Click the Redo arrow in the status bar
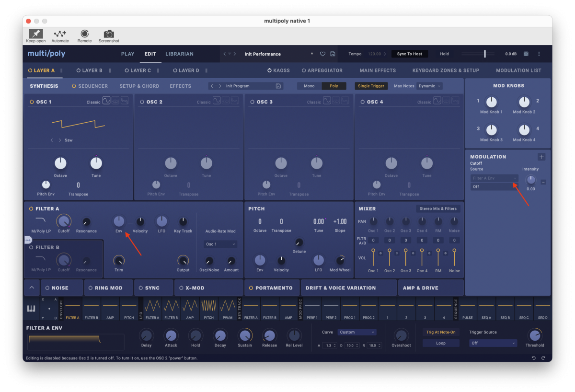Viewport: 575px width, 392px height. tap(543, 358)
